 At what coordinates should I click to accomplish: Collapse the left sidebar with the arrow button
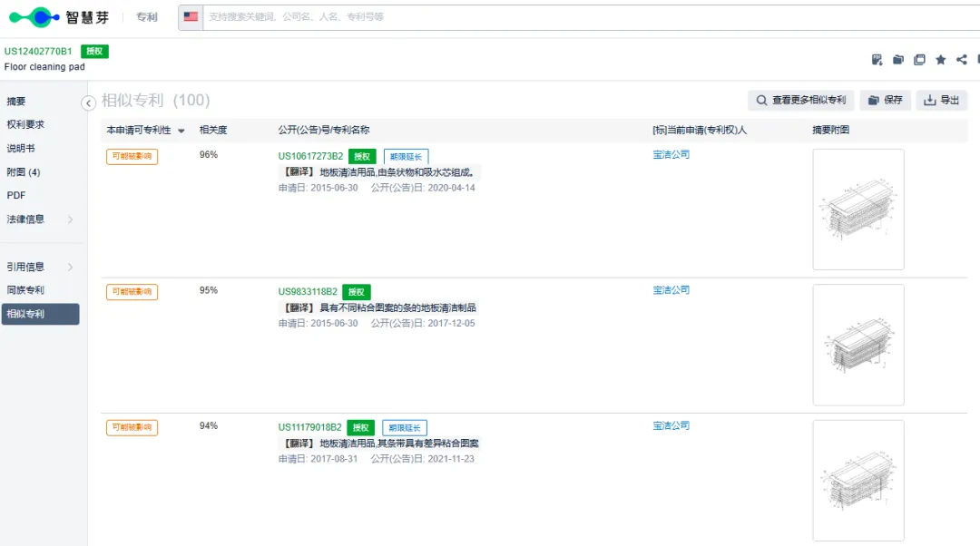click(x=88, y=103)
